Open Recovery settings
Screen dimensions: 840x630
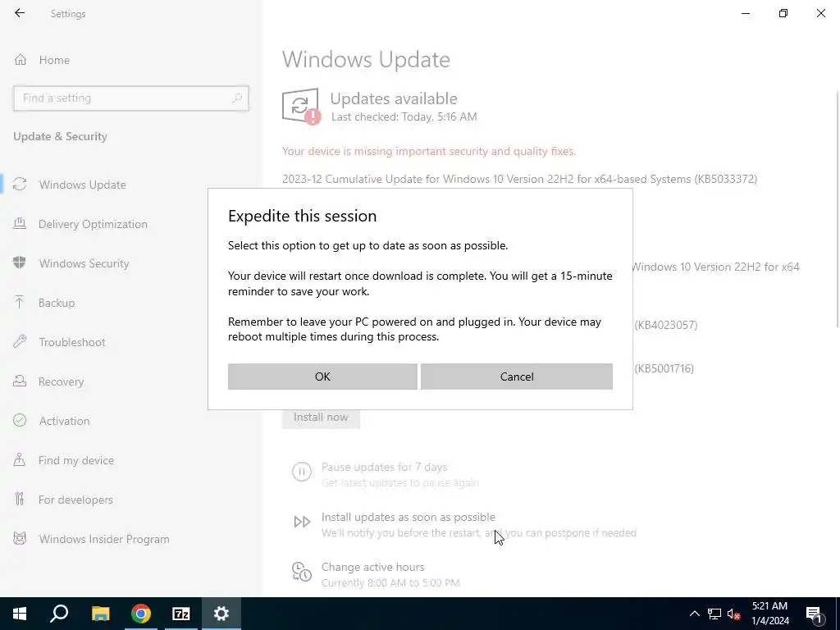(61, 381)
